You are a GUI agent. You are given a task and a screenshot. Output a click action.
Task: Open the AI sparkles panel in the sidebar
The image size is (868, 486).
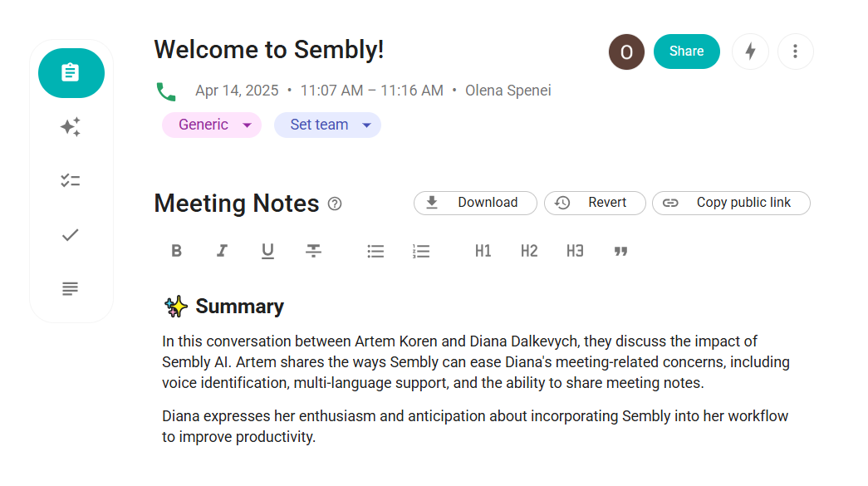coord(71,126)
